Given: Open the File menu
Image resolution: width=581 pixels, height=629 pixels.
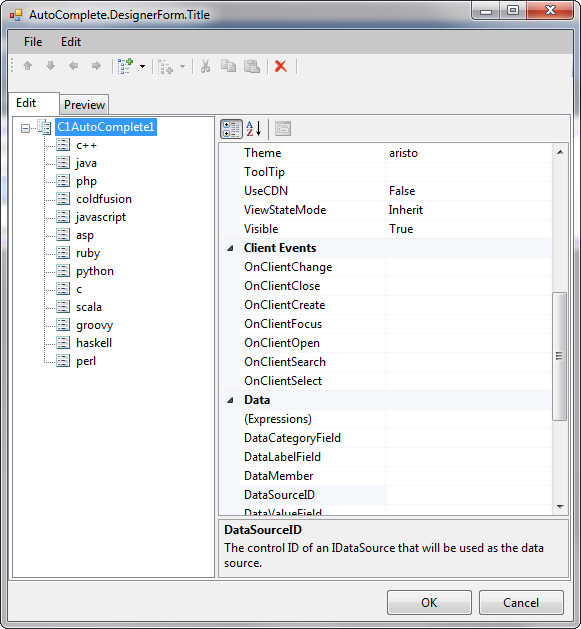Looking at the screenshot, I should click(x=33, y=42).
